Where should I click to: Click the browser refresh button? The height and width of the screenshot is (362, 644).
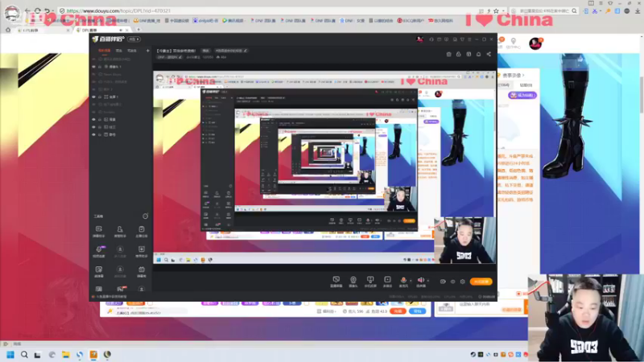[37, 10]
